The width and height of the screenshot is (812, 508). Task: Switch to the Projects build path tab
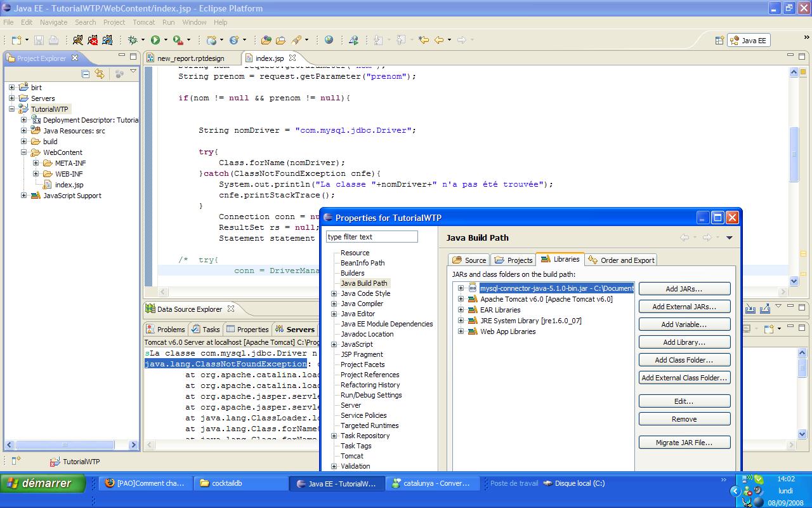click(x=514, y=260)
